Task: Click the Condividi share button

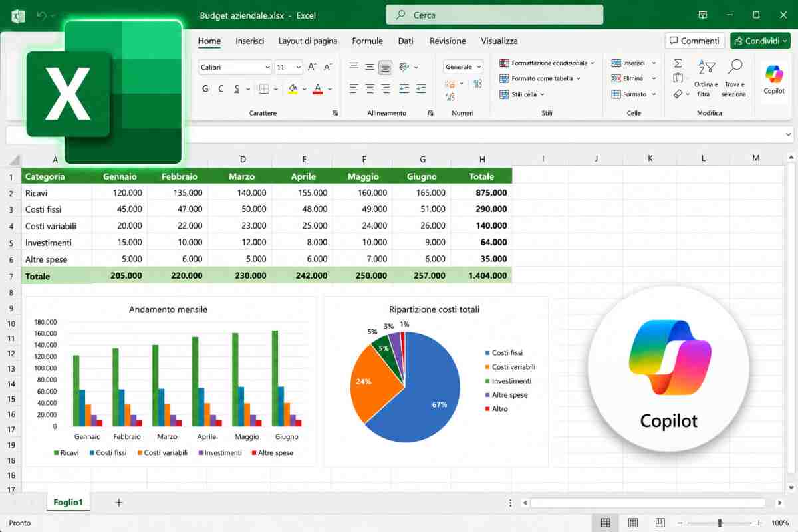Action: 760,41
